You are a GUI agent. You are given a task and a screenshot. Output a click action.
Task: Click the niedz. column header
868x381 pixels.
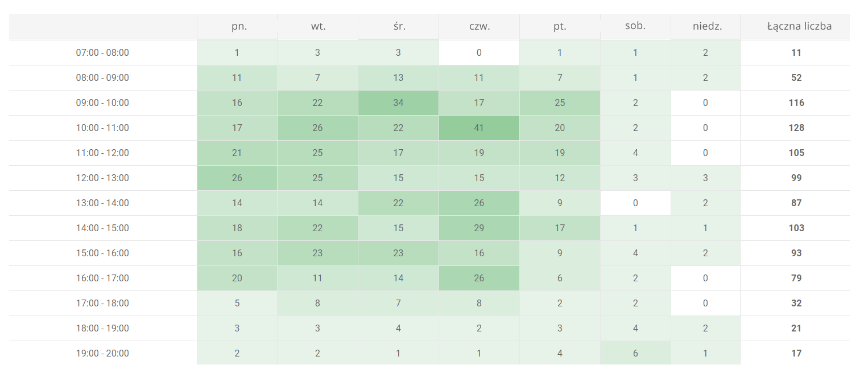coord(706,26)
